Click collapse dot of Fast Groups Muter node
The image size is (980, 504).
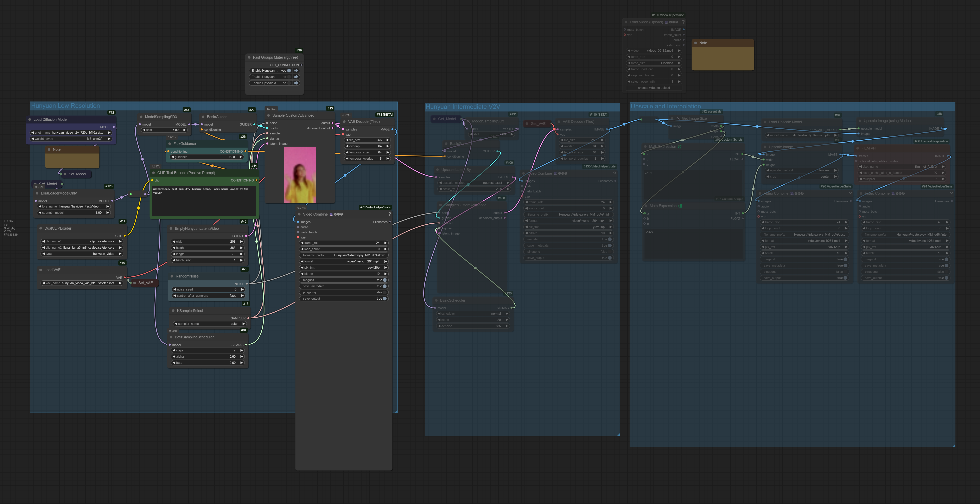(249, 57)
